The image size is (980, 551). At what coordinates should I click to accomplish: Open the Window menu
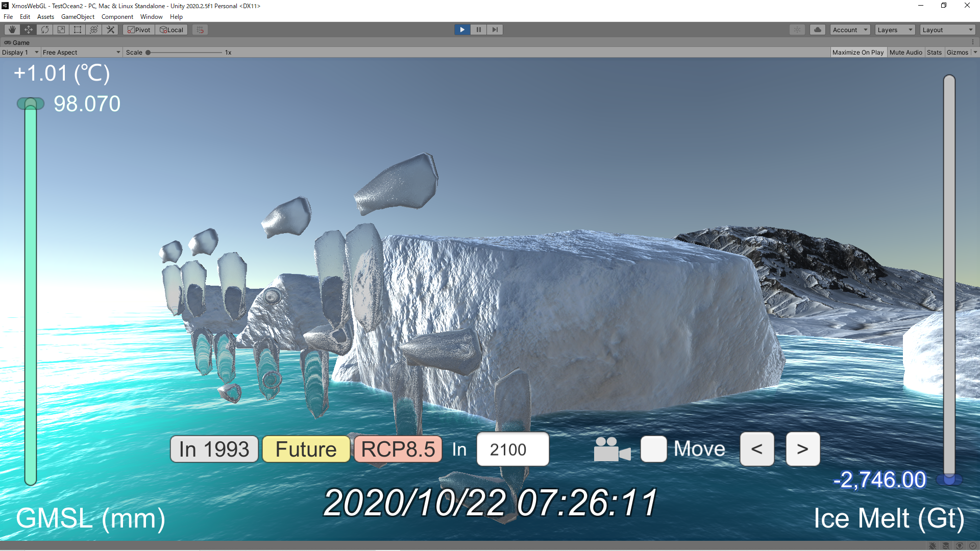(151, 17)
